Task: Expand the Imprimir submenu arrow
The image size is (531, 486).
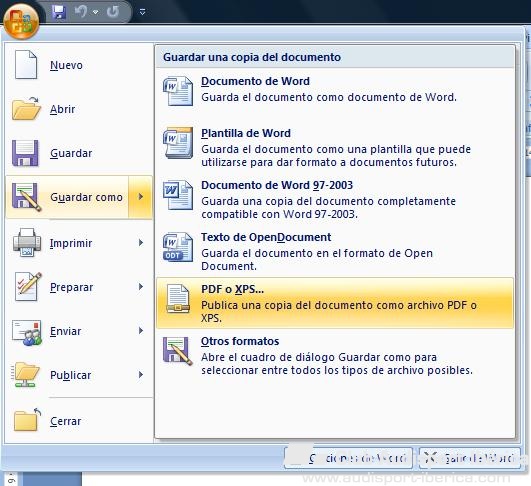Action: 141,242
